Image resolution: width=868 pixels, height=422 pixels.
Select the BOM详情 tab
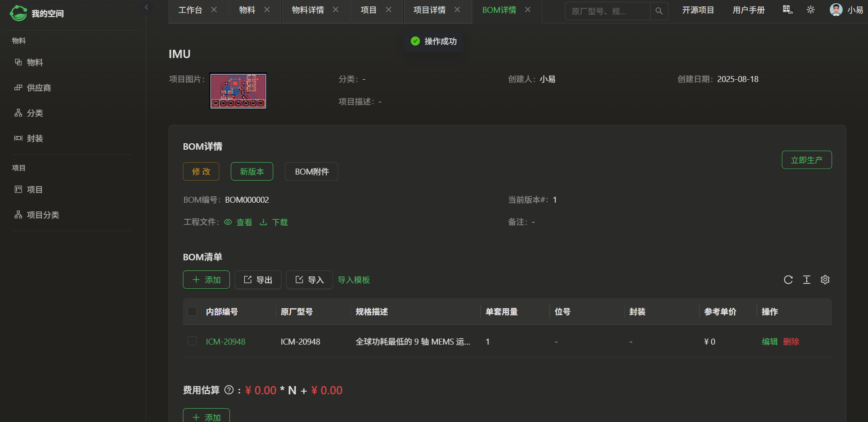click(499, 10)
